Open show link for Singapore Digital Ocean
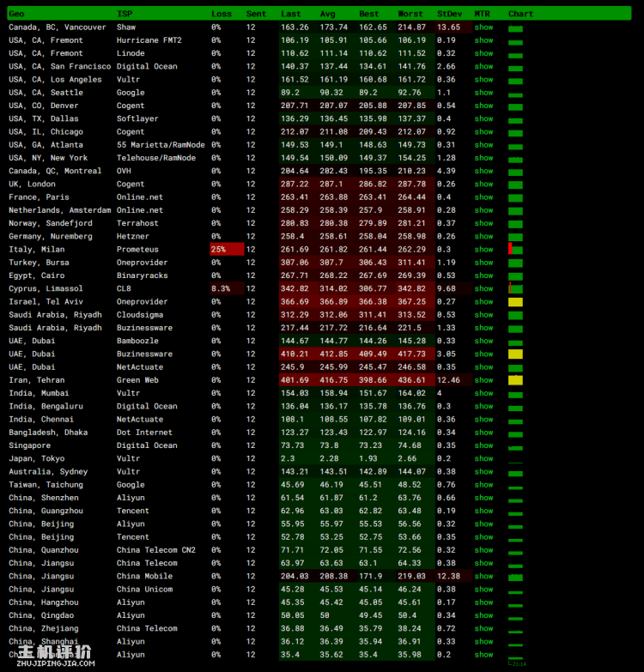Viewport: 644px width, 672px height. pyautogui.click(x=483, y=445)
